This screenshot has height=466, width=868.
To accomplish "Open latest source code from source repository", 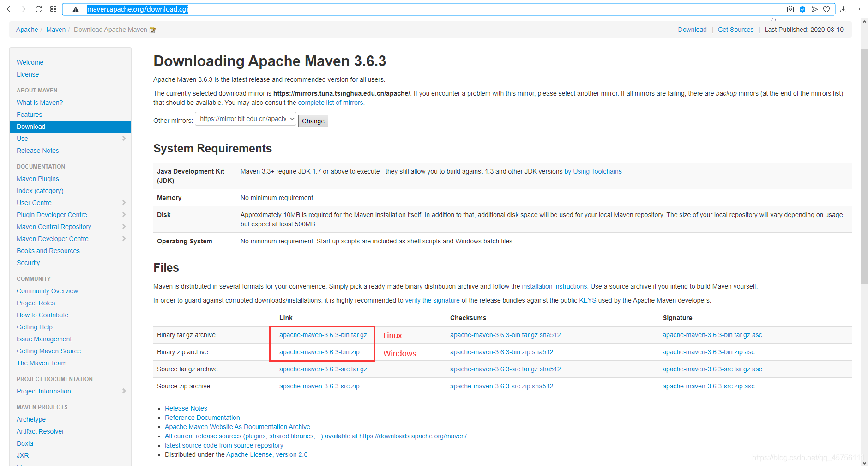I will point(224,445).
